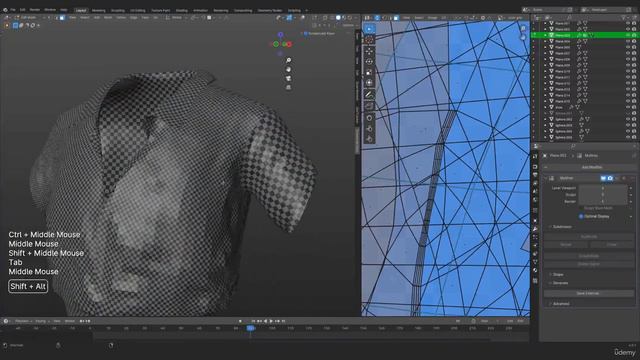Select the Select Box tool in UV editor
Image resolution: width=640 pixels, height=360 pixels.
(x=369, y=29)
